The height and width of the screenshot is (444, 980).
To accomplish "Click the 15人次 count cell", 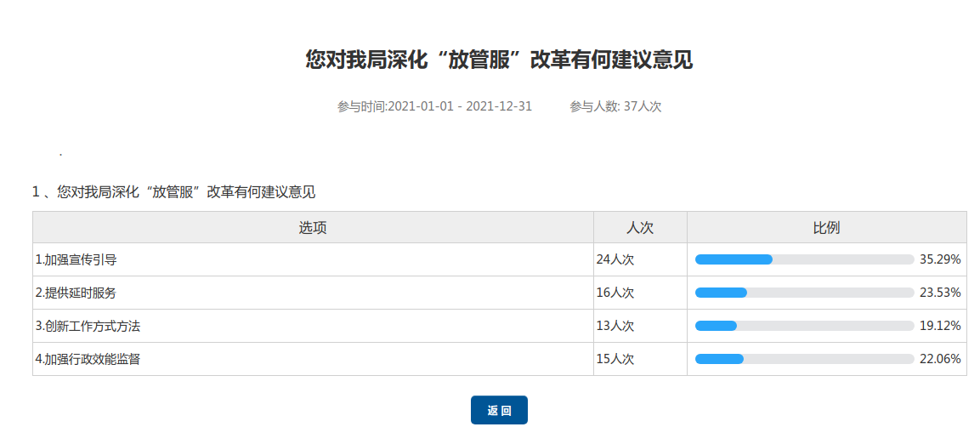I will coord(615,359).
